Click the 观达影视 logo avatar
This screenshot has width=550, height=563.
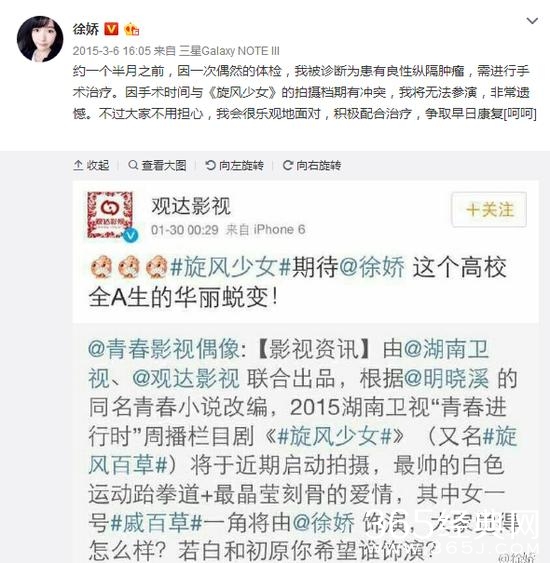click(110, 215)
